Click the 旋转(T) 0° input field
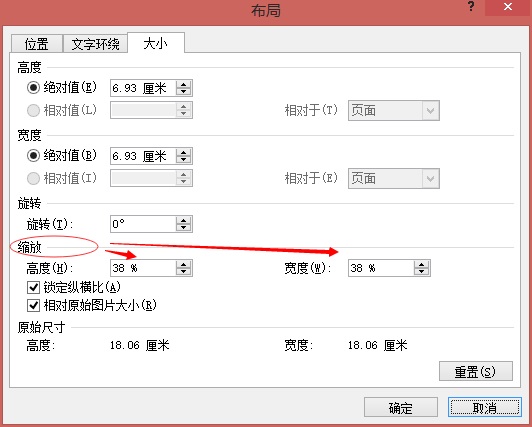 pos(143,224)
